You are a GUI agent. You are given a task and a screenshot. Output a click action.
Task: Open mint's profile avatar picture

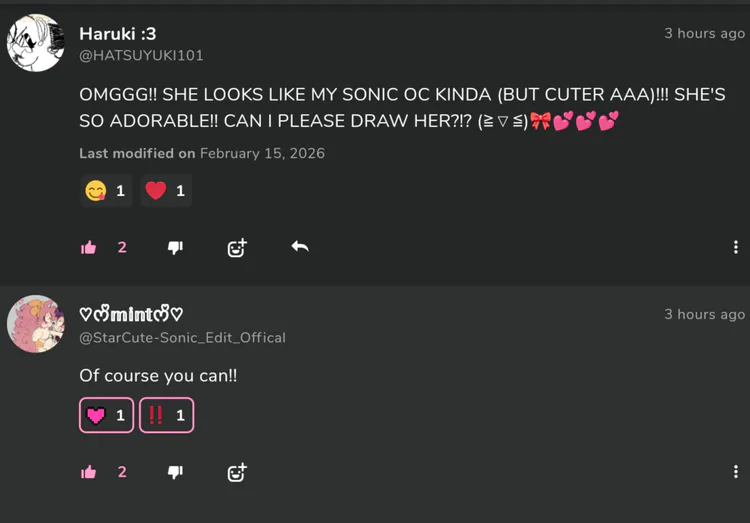click(36, 324)
